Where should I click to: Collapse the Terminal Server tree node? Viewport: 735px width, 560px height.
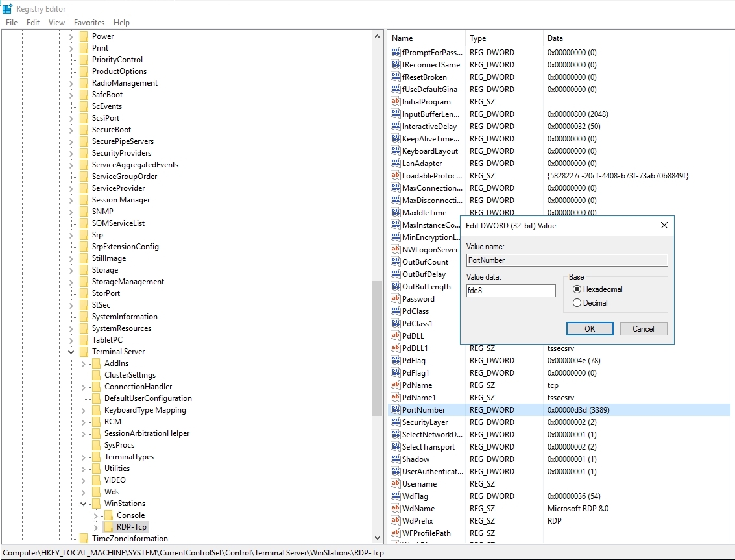click(71, 352)
